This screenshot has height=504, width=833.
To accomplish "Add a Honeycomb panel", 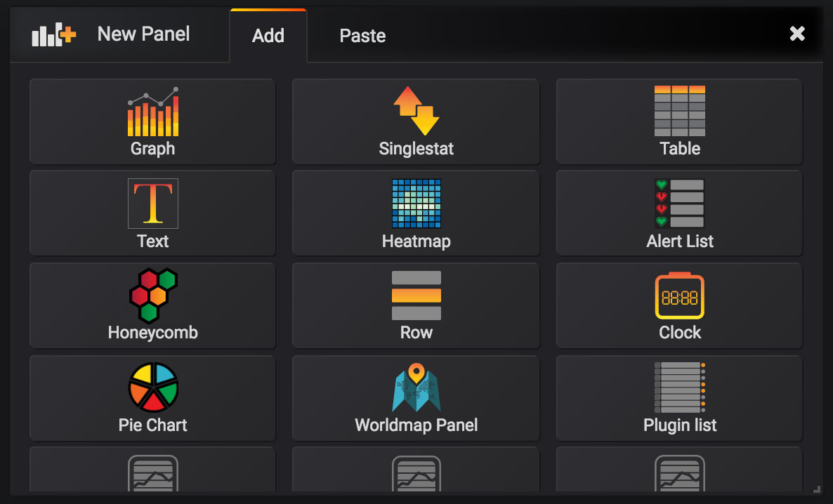I will tap(152, 305).
